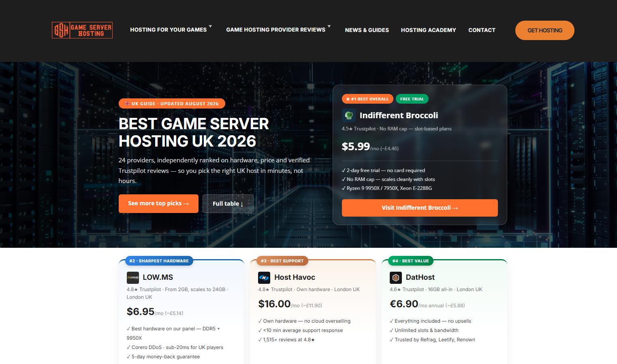This screenshot has height=364, width=617.
Task: Click the DatHost logo icon
Action: click(396, 277)
